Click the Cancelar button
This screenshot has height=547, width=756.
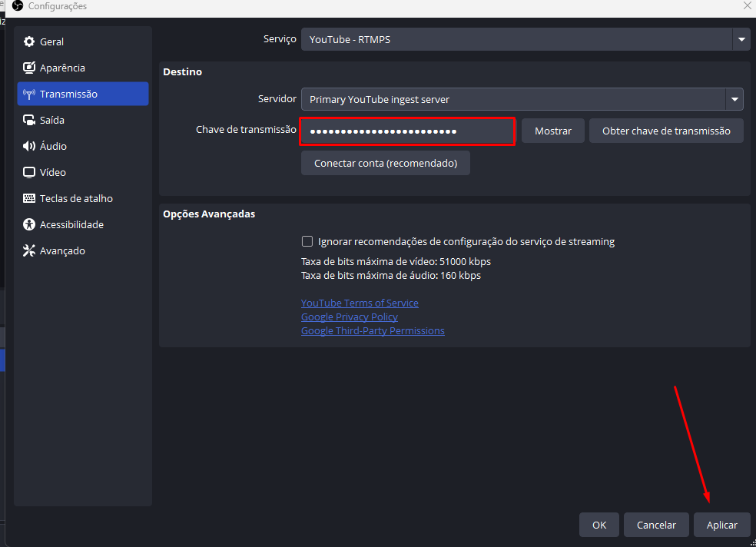(x=656, y=525)
